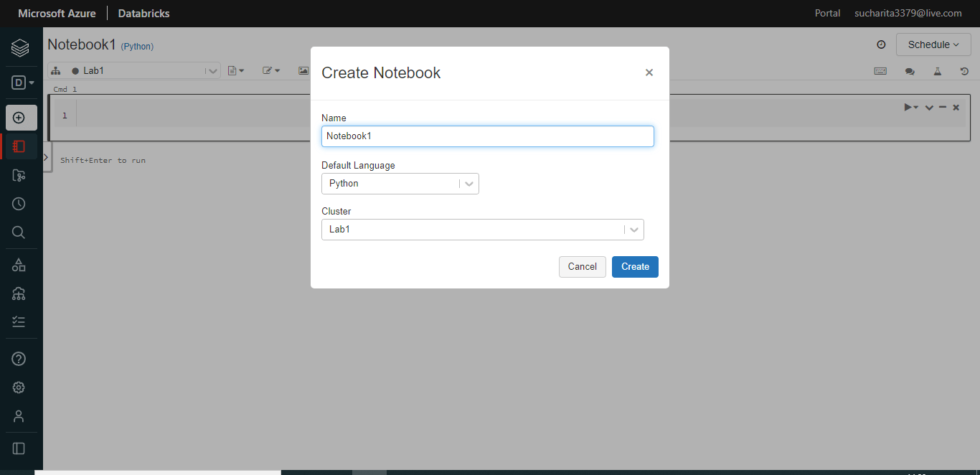
Task: Focus the notebook Name input field
Action: pyautogui.click(x=487, y=136)
